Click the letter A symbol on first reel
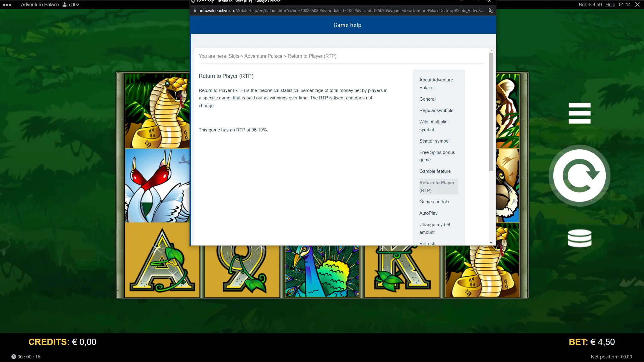 (x=162, y=260)
